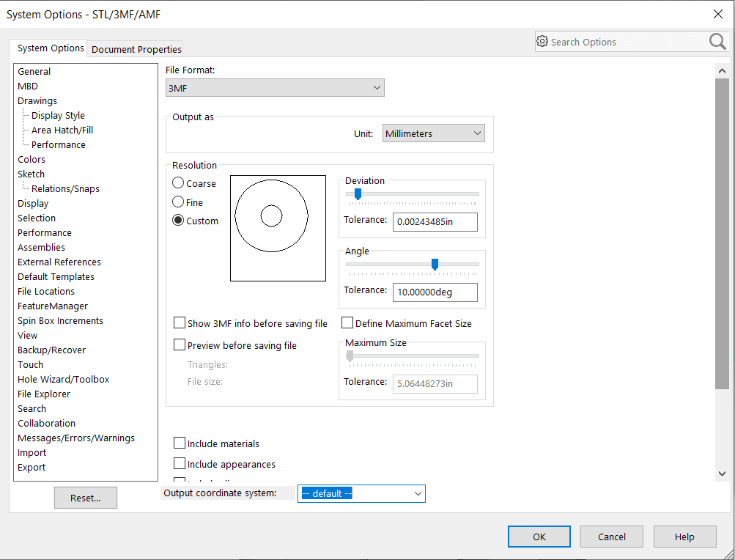
Task: Select Colors in the options list
Action: point(32,160)
